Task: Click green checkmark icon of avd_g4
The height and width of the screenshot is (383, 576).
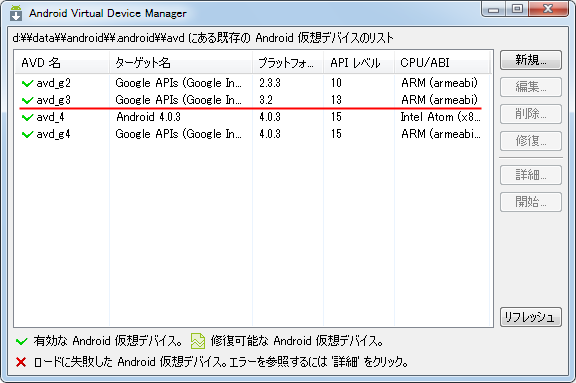Action: (28, 134)
